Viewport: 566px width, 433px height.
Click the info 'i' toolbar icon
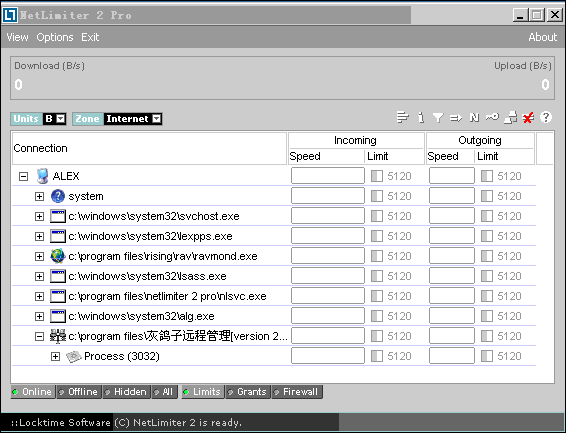[x=421, y=118]
